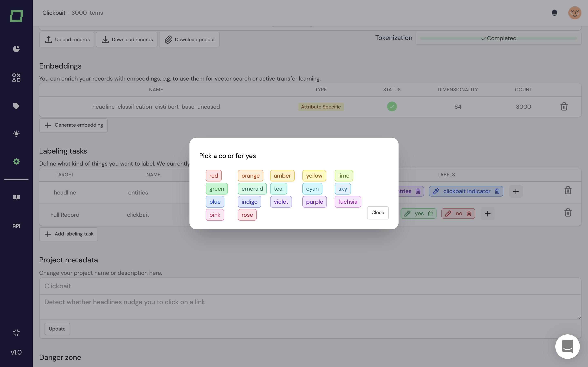Open the documentation book icon
The height and width of the screenshot is (367, 588).
16,197
